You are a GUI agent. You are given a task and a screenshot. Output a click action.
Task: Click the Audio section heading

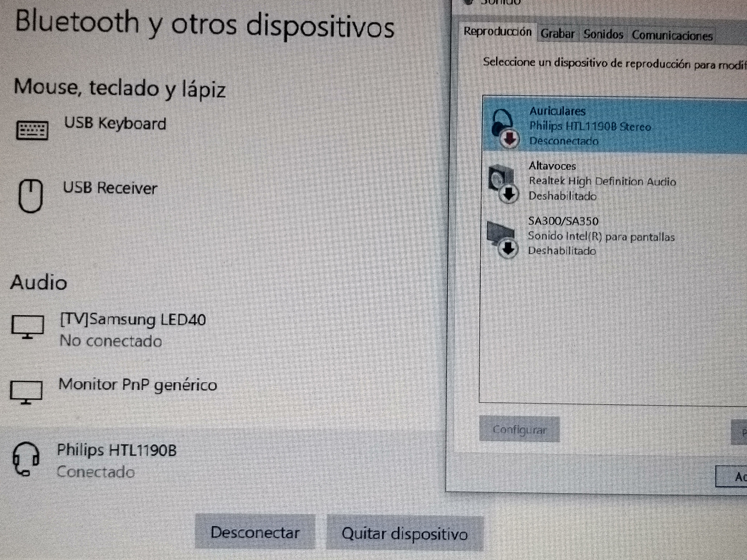pos(38,282)
